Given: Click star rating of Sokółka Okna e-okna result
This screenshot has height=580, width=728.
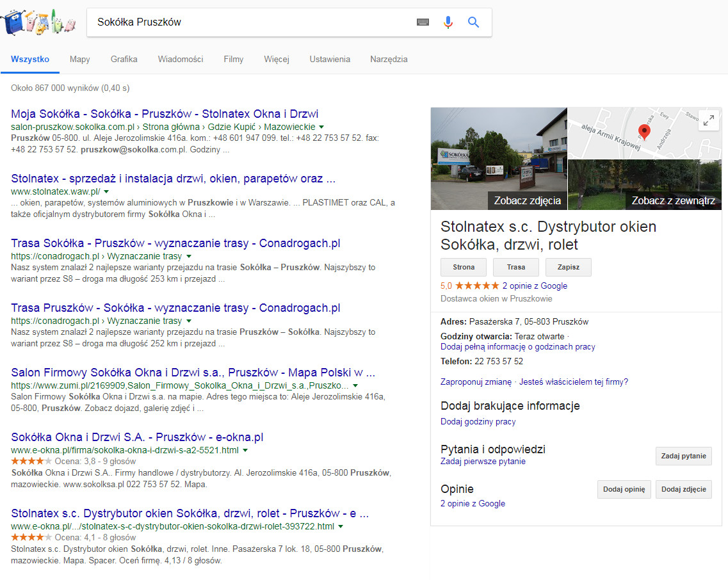Looking at the screenshot, I should [31, 461].
